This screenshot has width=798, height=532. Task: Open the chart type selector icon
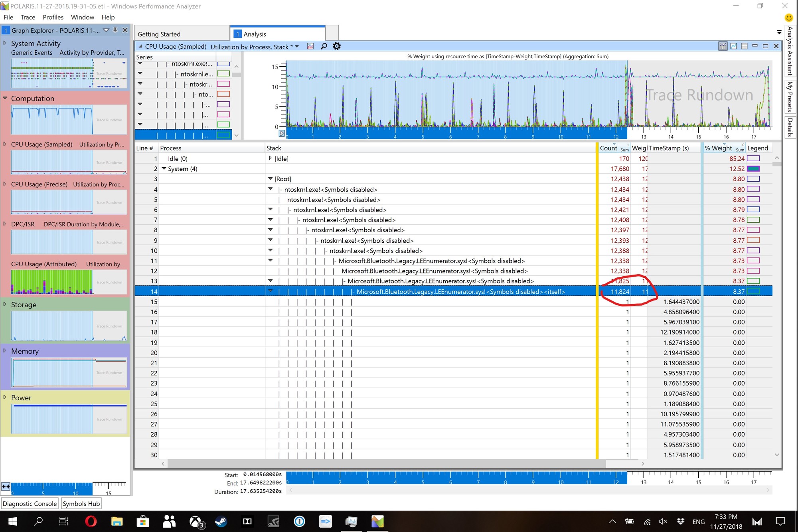[x=310, y=46]
